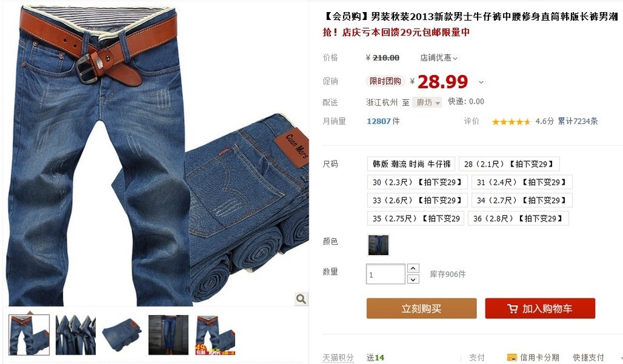Click the magnifier zoom icon on product image
The width and height of the screenshot is (623, 364).
(301, 298)
